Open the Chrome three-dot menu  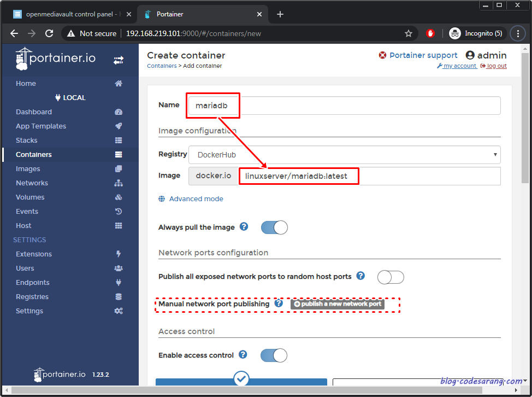pos(518,33)
